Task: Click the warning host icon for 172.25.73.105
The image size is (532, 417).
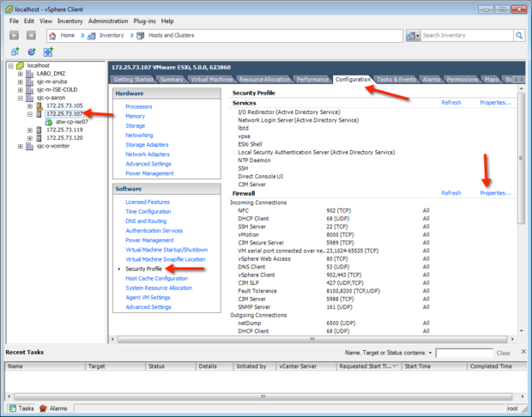Action: pos(39,106)
